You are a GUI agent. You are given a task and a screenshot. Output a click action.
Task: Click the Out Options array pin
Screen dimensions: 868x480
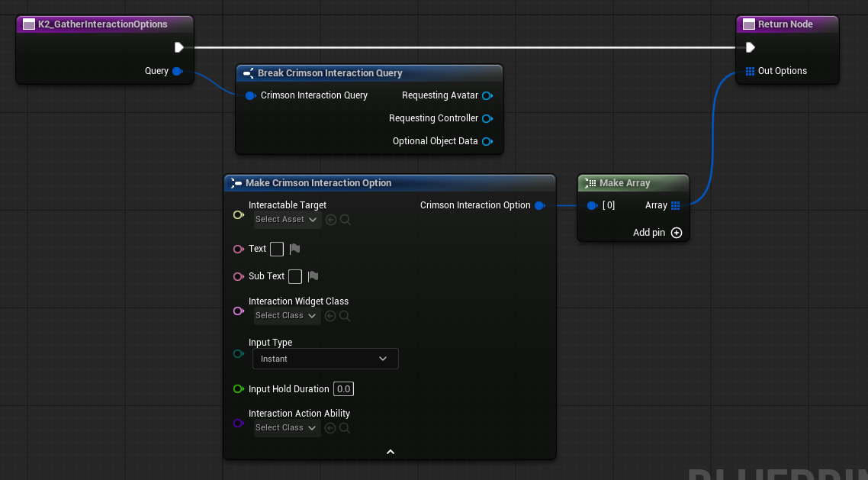(x=750, y=71)
